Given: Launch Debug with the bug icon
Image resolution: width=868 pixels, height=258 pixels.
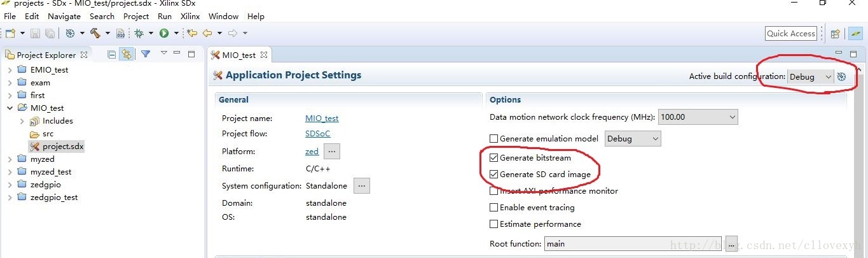Looking at the screenshot, I should pos(139,33).
